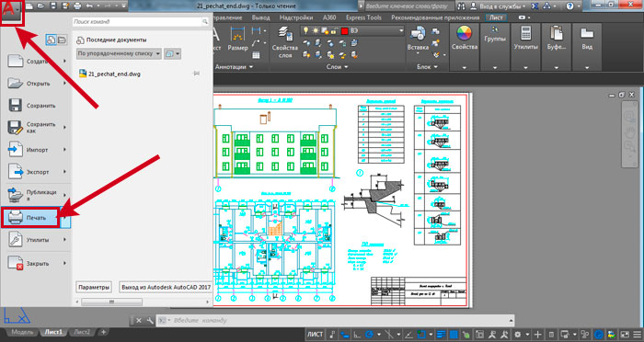Screen dimensions: 644x342
Task: Click the quick access Undo arrow
Action: (90, 6)
